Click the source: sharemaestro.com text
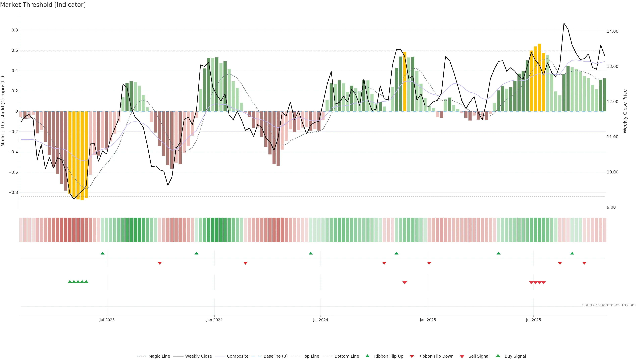The image size is (644, 362). pyautogui.click(x=609, y=305)
